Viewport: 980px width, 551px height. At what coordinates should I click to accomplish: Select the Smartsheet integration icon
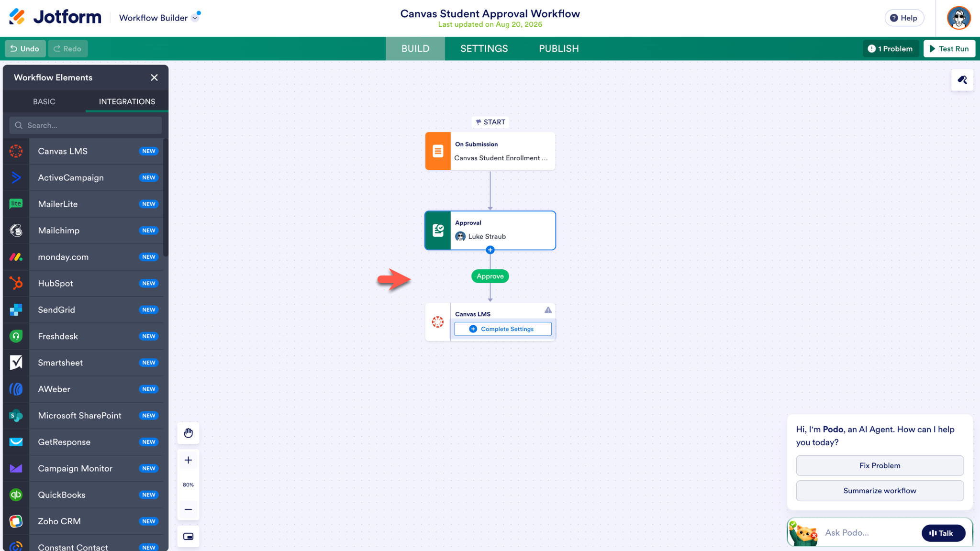tap(16, 363)
